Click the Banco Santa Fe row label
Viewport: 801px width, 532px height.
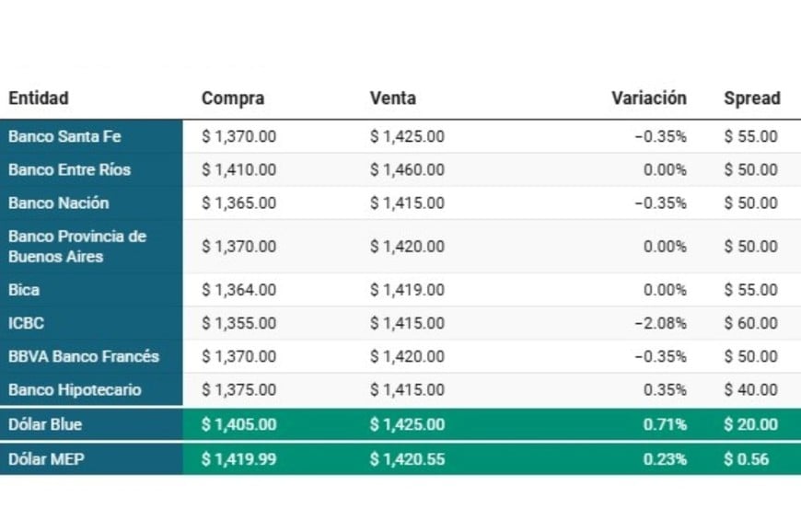[x=64, y=136]
